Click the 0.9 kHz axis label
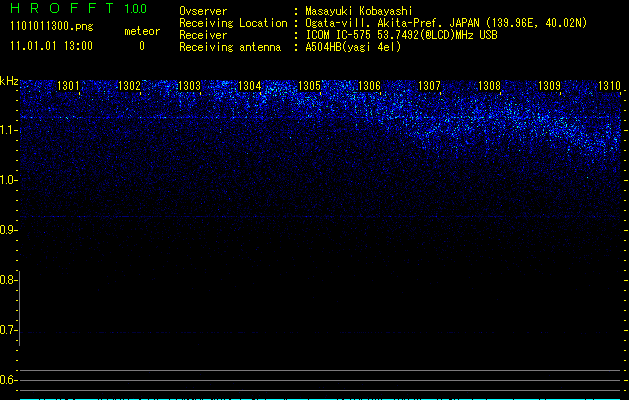This screenshot has width=629, height=400. (8, 230)
